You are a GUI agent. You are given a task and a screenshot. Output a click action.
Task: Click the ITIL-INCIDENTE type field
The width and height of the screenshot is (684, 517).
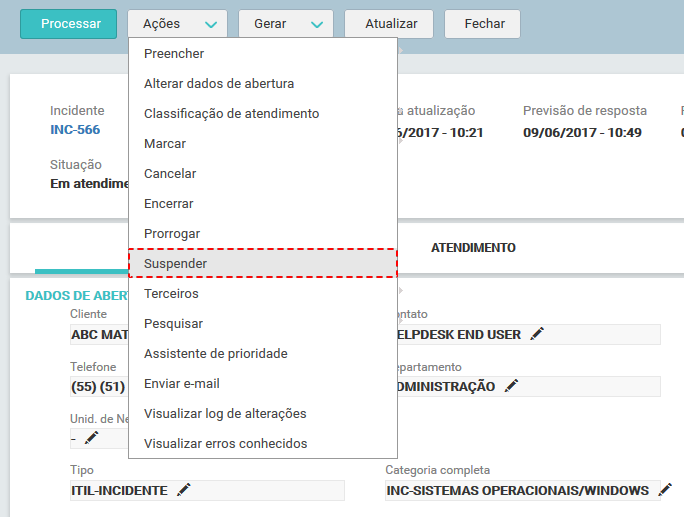pos(207,490)
